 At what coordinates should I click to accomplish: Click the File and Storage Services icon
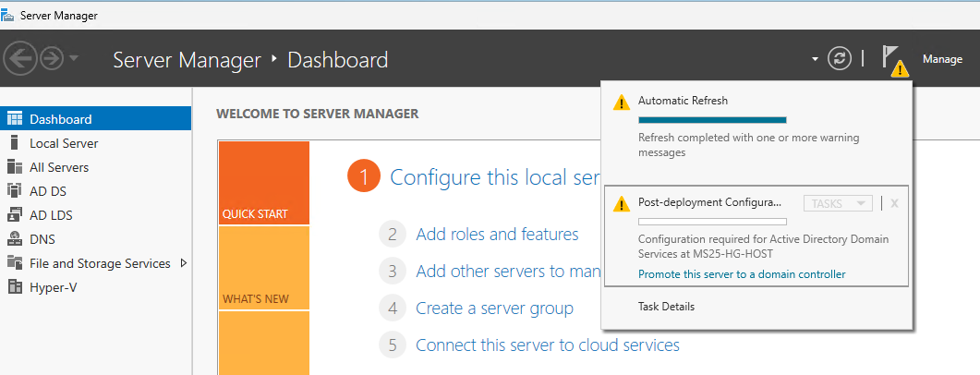tap(15, 263)
